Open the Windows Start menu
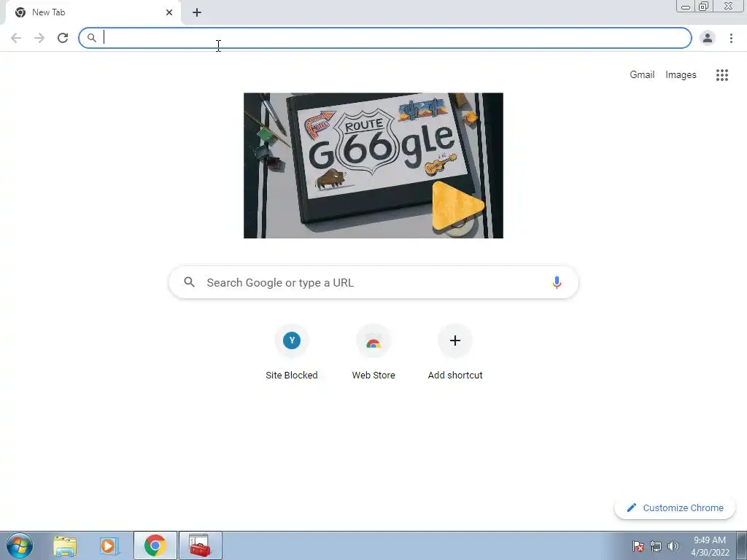 tap(19, 545)
